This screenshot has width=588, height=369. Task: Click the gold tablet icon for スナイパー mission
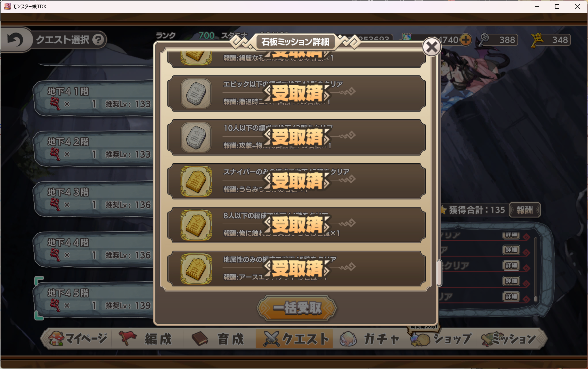coord(196,181)
